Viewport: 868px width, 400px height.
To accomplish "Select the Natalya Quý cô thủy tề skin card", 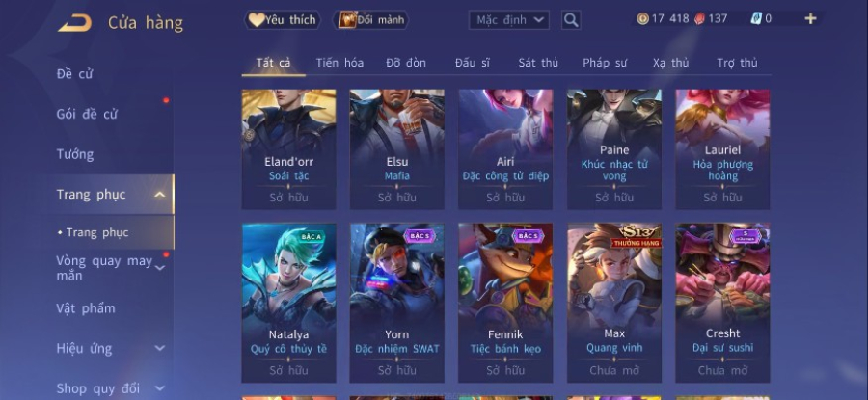I will point(288,303).
